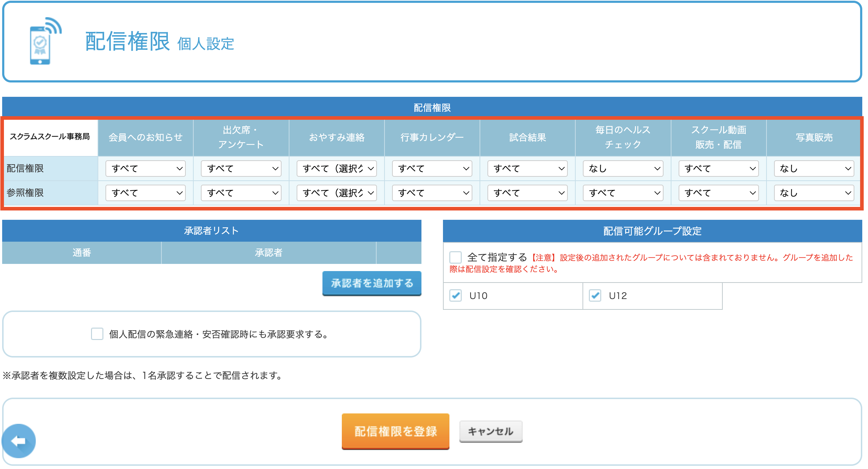Uncheck the U12 group checkbox
Viewport: 868px width, 469px height.
[x=595, y=295]
